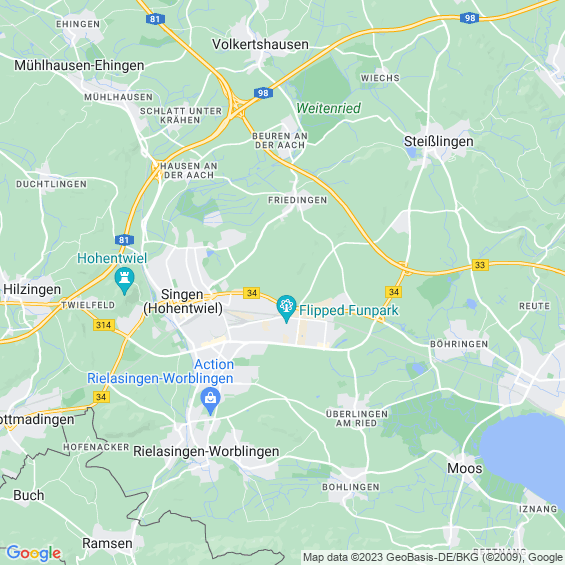Click the Weitenried nature area label
The height and width of the screenshot is (565, 565).
tap(328, 108)
